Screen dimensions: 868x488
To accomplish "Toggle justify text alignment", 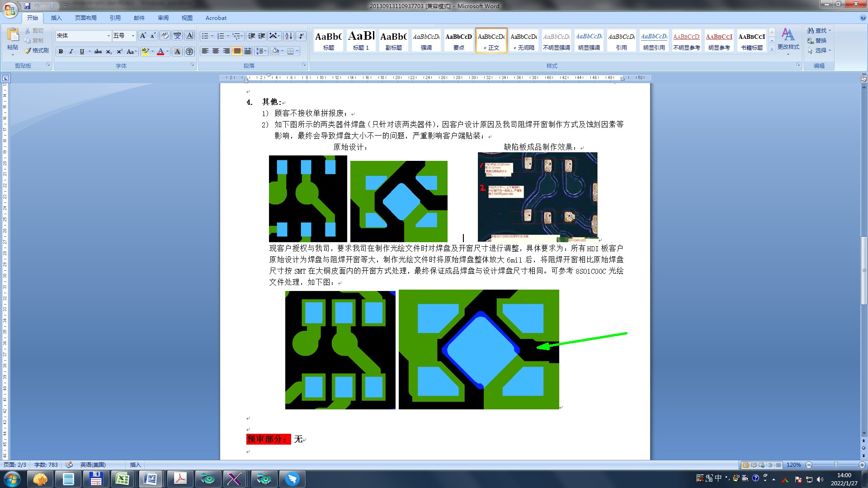I will click(237, 51).
